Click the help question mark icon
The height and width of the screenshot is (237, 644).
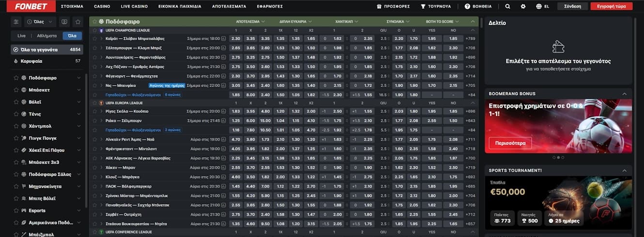[467, 7]
